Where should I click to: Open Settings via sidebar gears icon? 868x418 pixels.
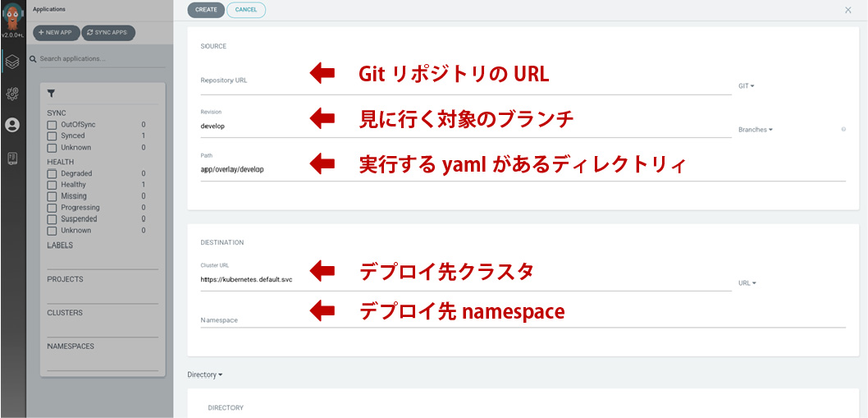pyautogui.click(x=12, y=94)
